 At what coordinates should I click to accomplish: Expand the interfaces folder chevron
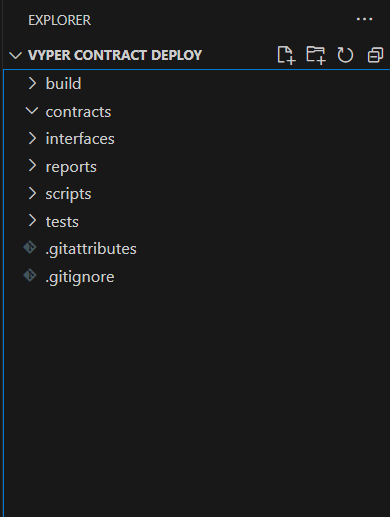click(x=32, y=138)
